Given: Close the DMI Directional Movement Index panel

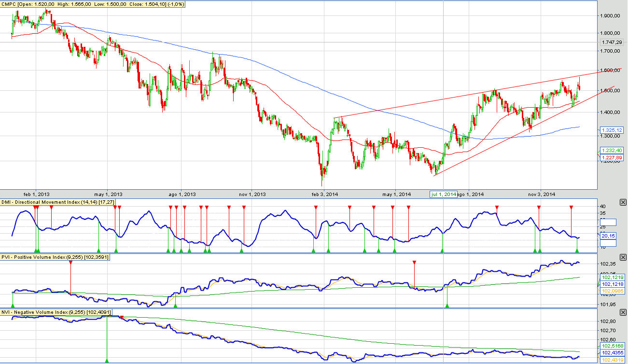Looking at the screenshot, I should (x=623, y=202).
